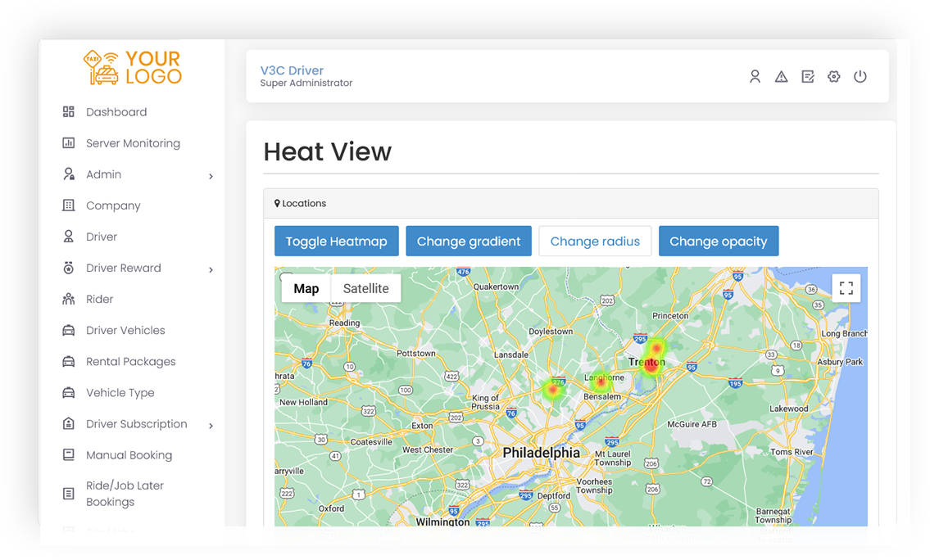The image size is (930, 560).
Task: Select the Map view tab
Action: point(306,288)
